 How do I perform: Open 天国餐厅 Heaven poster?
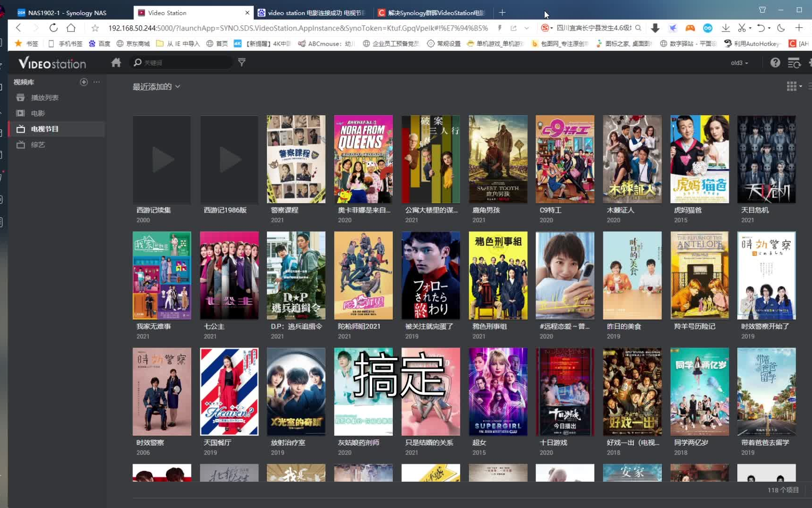coord(229,392)
